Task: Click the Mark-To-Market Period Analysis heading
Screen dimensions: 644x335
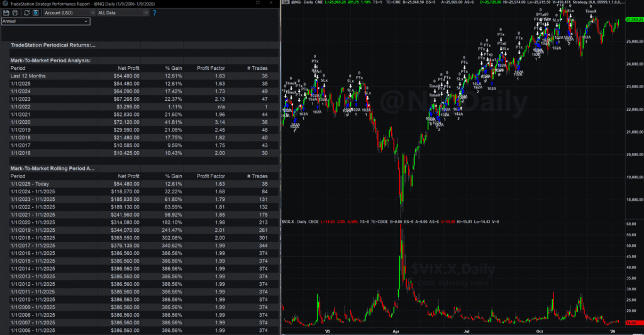Action: click(x=50, y=60)
